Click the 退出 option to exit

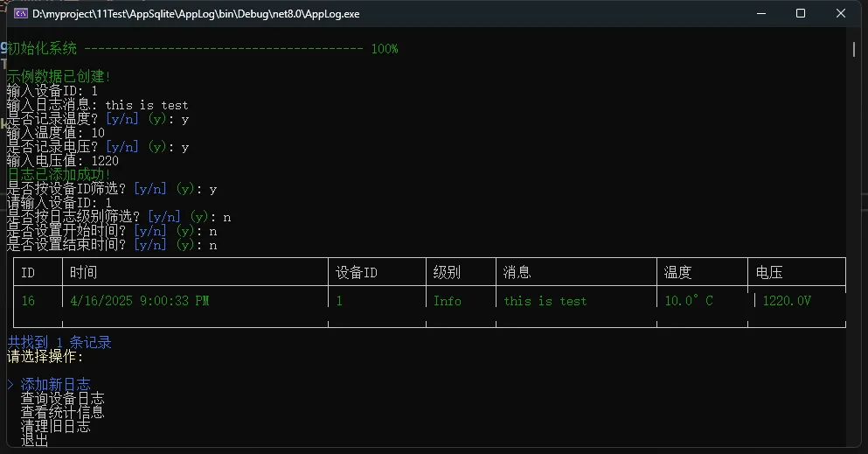(x=35, y=440)
